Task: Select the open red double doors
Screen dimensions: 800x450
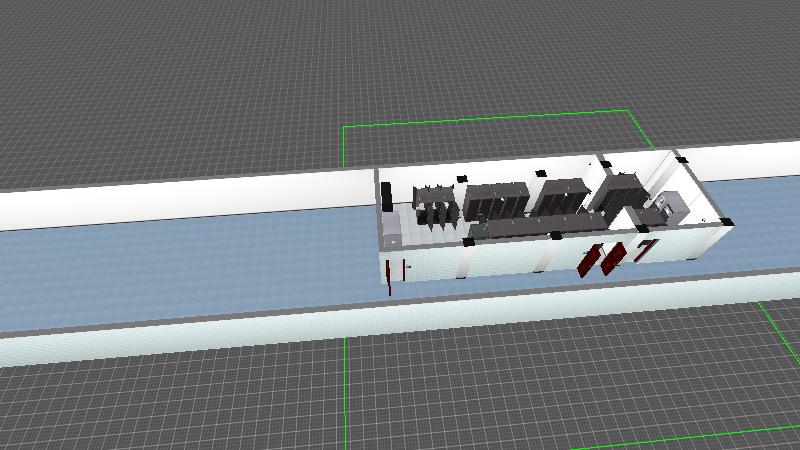Action: 600,259
